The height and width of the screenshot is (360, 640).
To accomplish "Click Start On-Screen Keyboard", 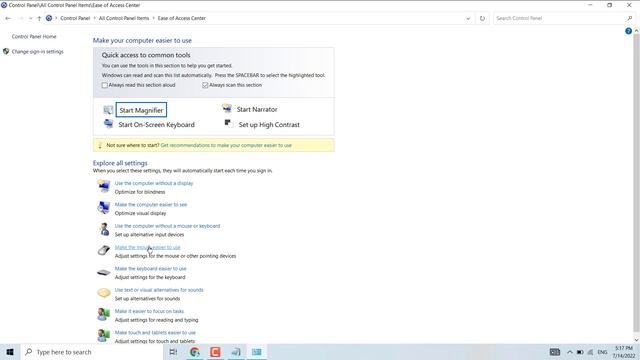I will point(156,124).
